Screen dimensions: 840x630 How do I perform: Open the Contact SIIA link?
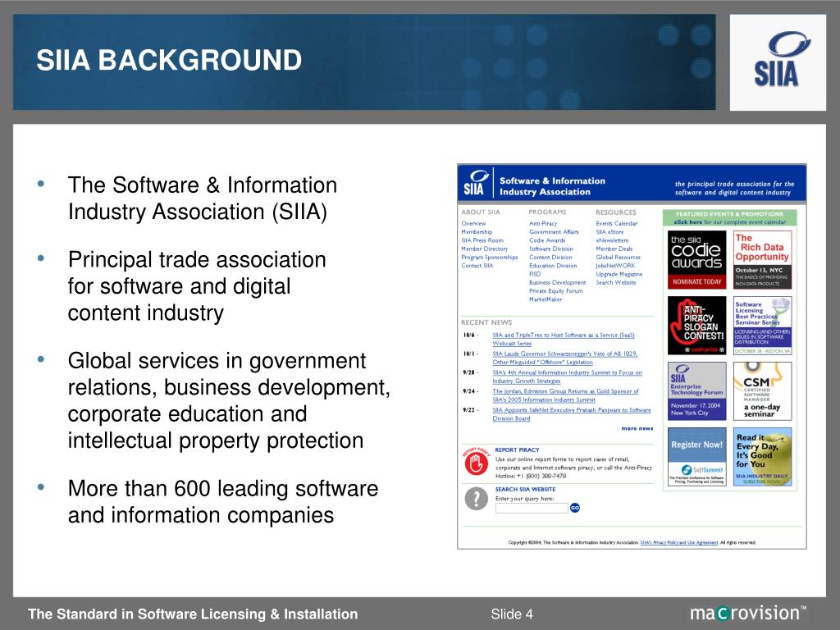(x=477, y=266)
